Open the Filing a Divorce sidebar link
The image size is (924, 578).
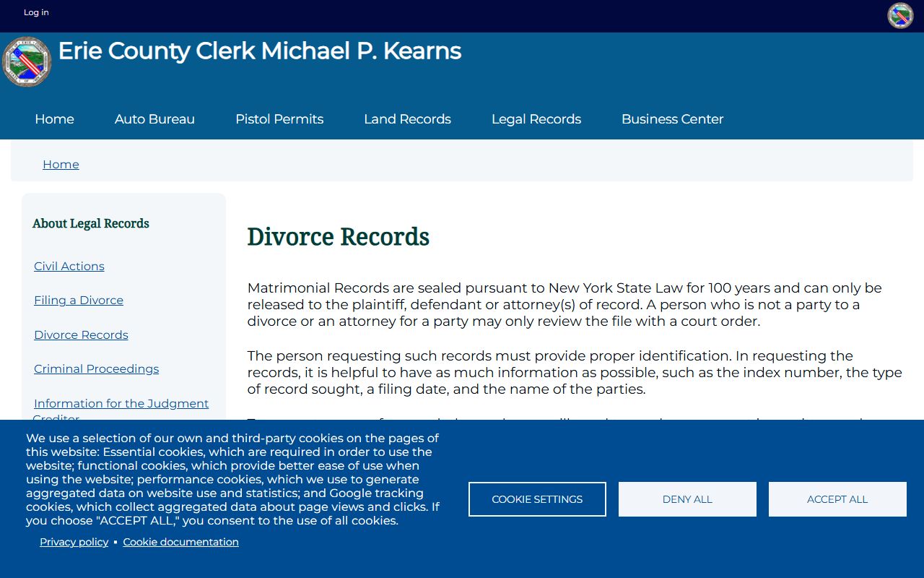pos(79,301)
